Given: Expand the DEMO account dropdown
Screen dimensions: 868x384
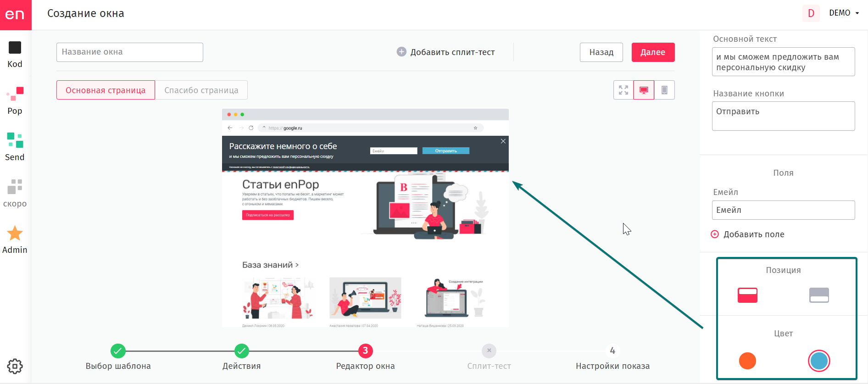Looking at the screenshot, I should [844, 13].
